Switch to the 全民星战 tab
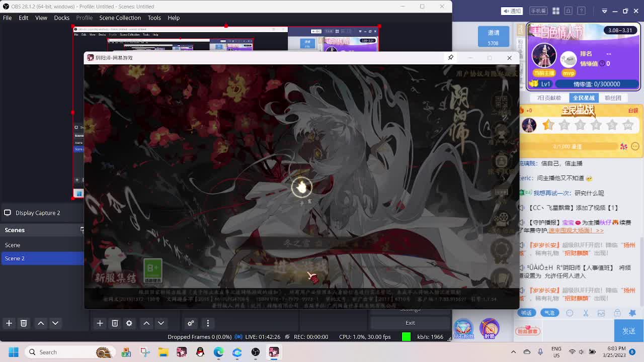This screenshot has height=362, width=644. point(584,98)
